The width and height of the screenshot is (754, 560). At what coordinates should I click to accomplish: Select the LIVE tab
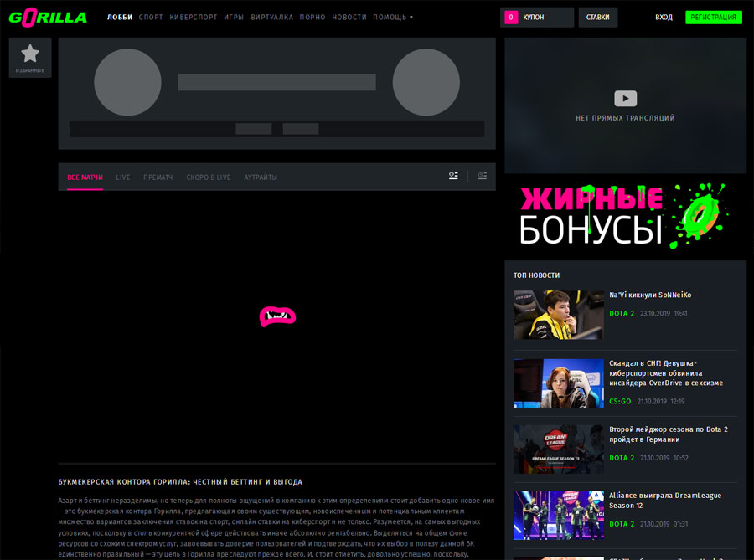point(123,177)
